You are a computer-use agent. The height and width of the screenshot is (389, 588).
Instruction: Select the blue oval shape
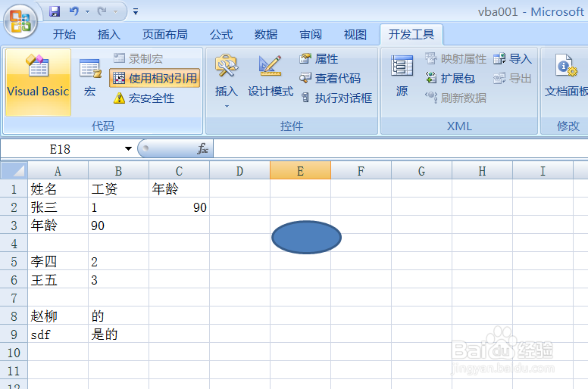point(306,238)
